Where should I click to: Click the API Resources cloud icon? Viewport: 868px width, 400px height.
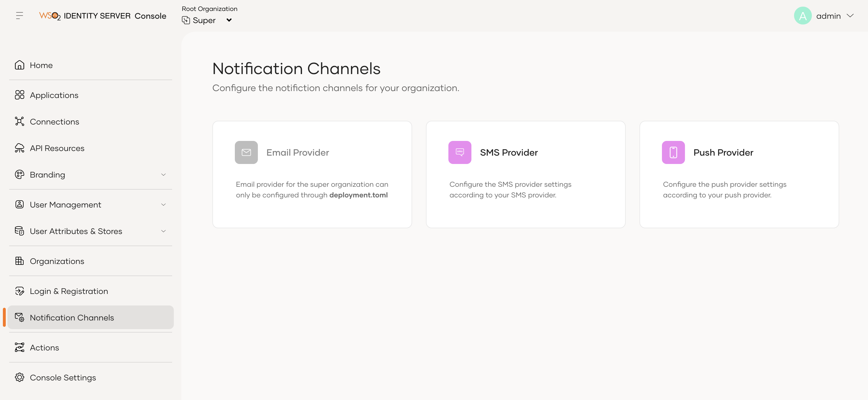pos(20,148)
